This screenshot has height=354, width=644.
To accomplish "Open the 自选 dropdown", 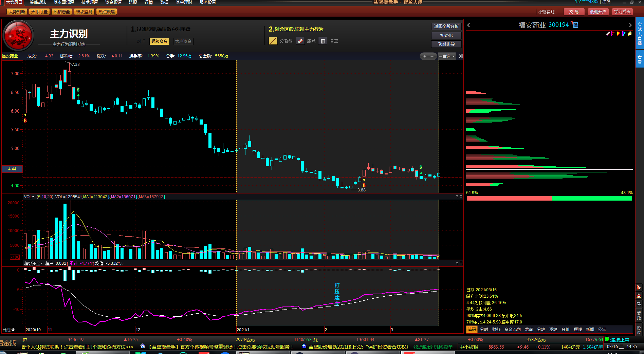I will tap(447, 56).
